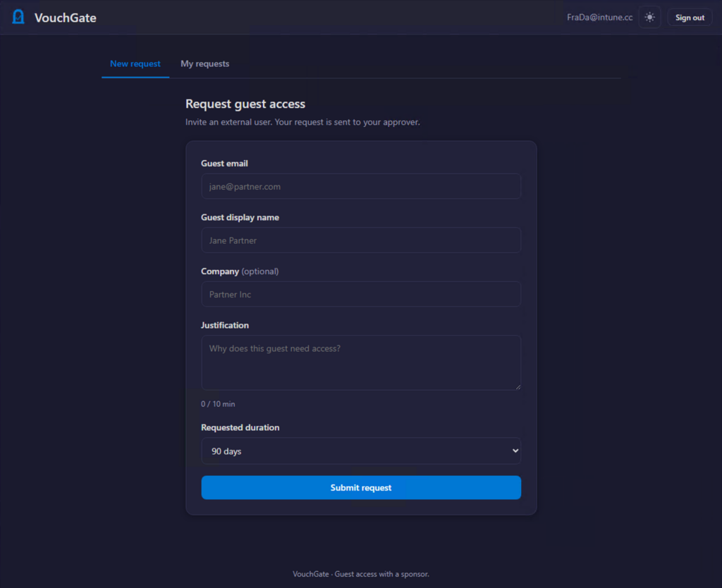Submit the guest access request
The width and height of the screenshot is (722, 588).
(x=361, y=488)
